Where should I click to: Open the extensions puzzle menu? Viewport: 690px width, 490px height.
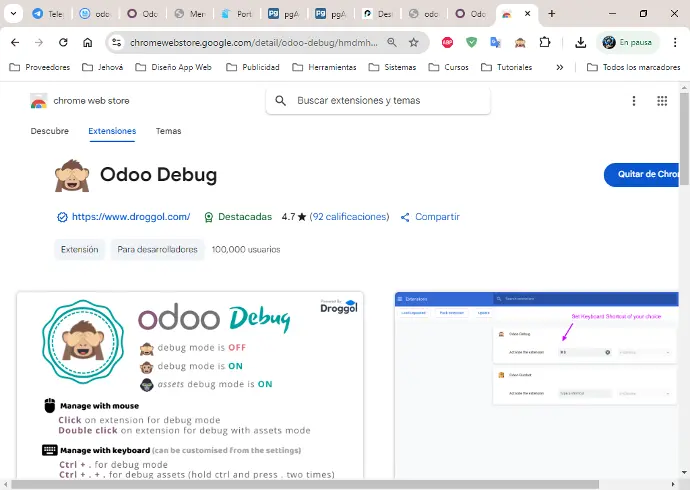[545, 42]
